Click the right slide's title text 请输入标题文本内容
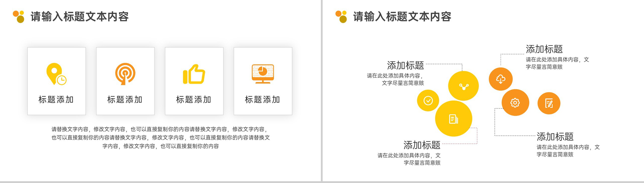 click(x=402, y=17)
